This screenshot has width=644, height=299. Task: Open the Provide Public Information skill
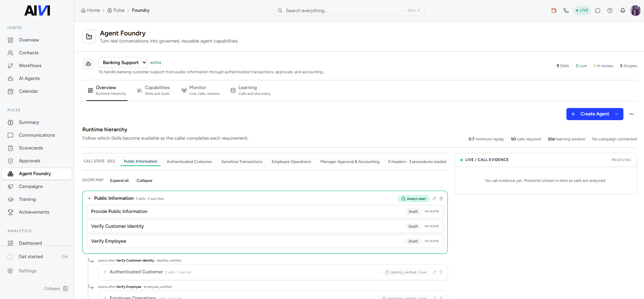click(x=265, y=212)
